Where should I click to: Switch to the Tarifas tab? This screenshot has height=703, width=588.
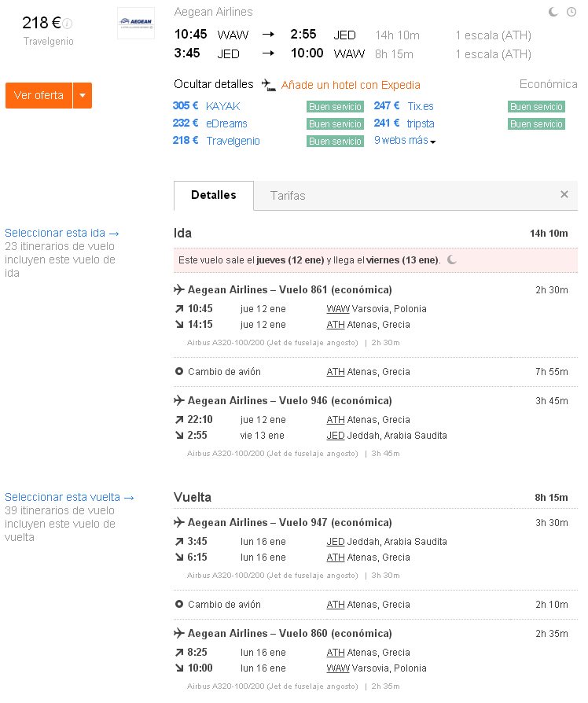click(x=288, y=196)
